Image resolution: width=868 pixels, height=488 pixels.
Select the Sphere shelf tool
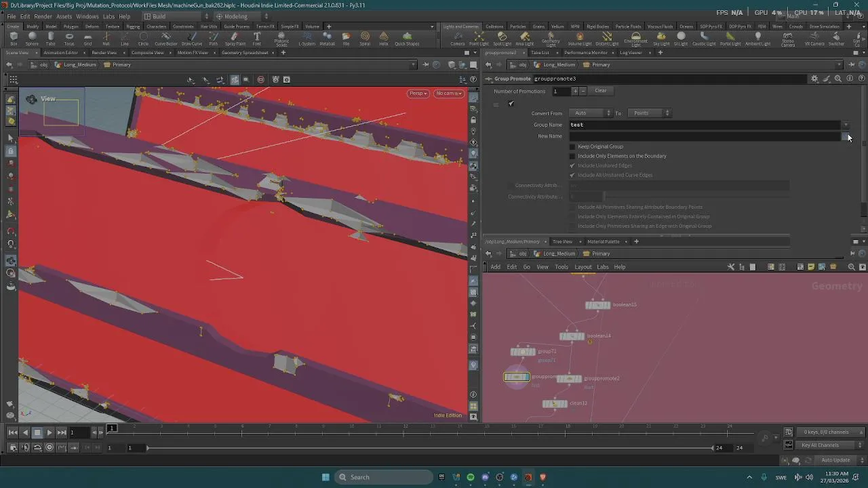coord(32,39)
